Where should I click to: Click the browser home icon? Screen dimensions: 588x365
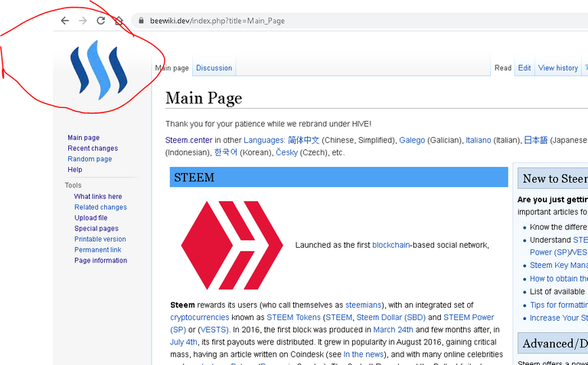119,21
